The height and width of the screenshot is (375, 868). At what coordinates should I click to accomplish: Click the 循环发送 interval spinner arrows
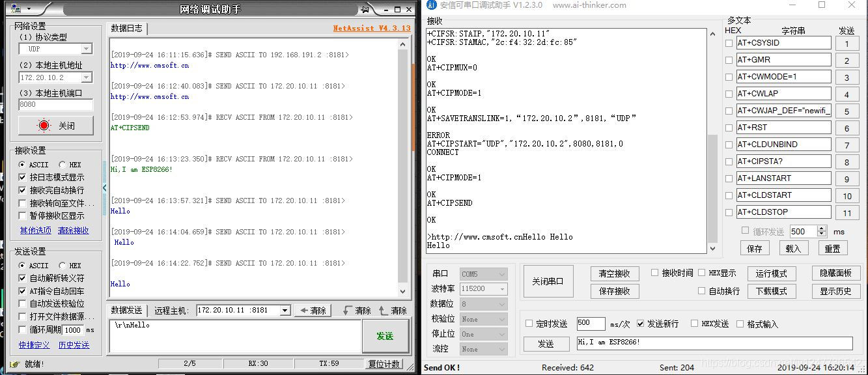tap(821, 231)
